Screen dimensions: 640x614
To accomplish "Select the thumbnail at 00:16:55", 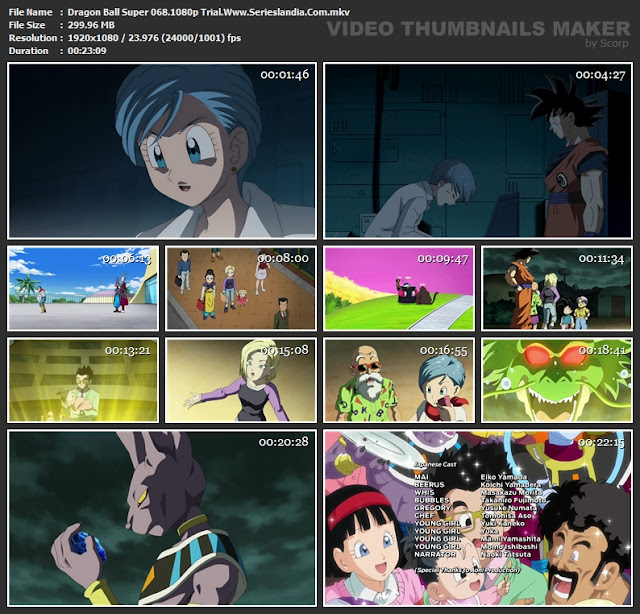I will tap(399, 380).
